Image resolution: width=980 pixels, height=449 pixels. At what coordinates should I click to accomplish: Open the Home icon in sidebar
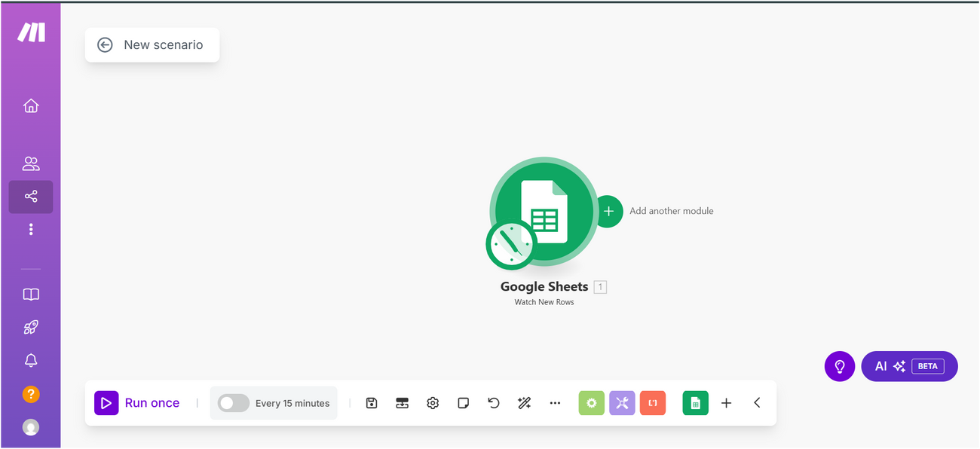(x=31, y=105)
